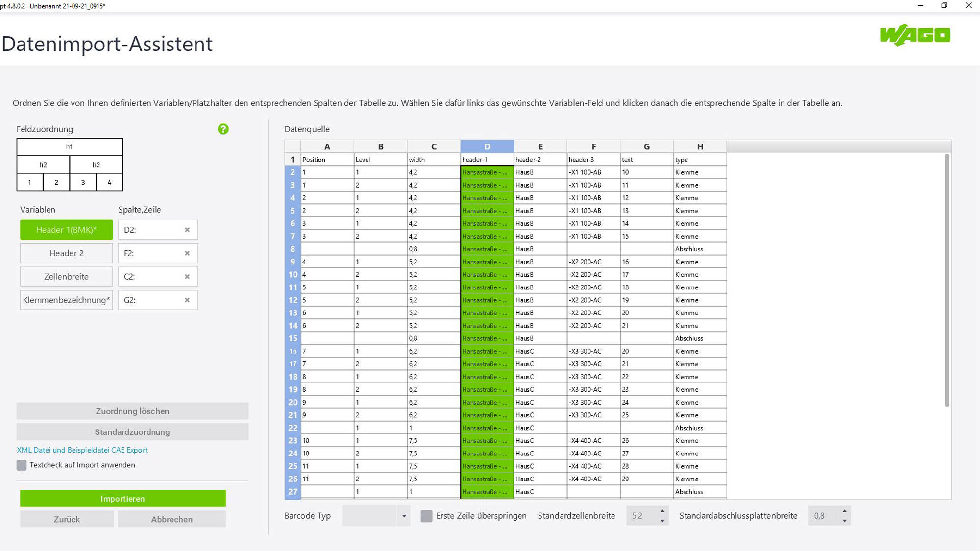Clear the C2: Zellenbreite assignment X
Image resolution: width=980 pixels, height=551 pixels.
point(187,277)
